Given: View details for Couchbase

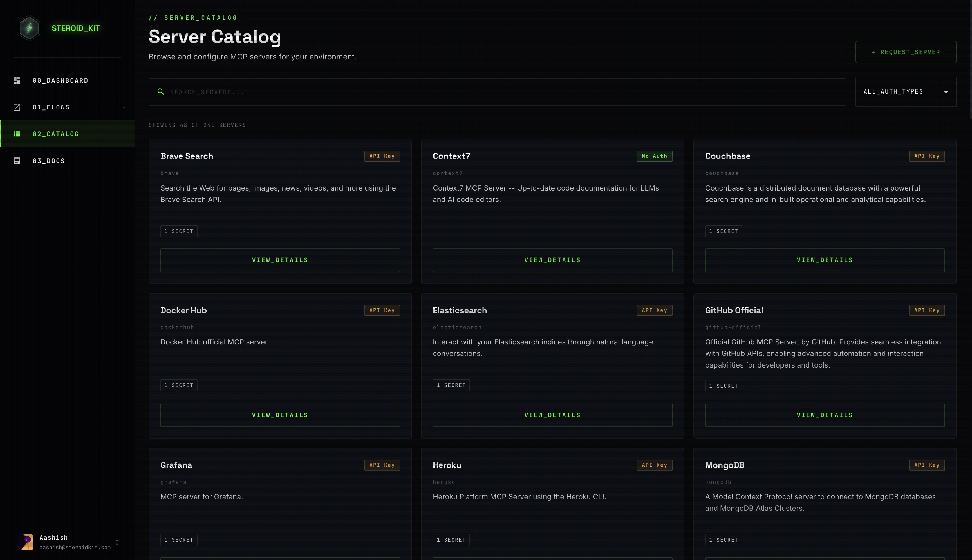Looking at the screenshot, I should click(825, 260).
